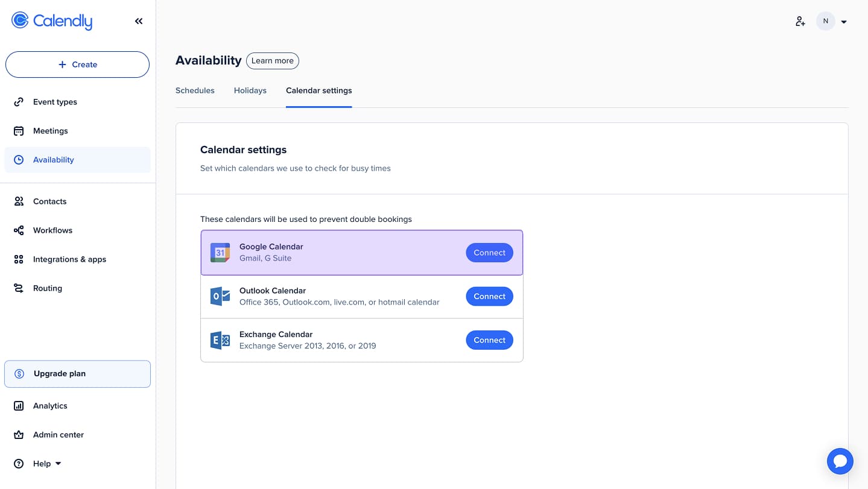Click the Create button
The width and height of the screenshot is (868, 489).
coord(77,65)
